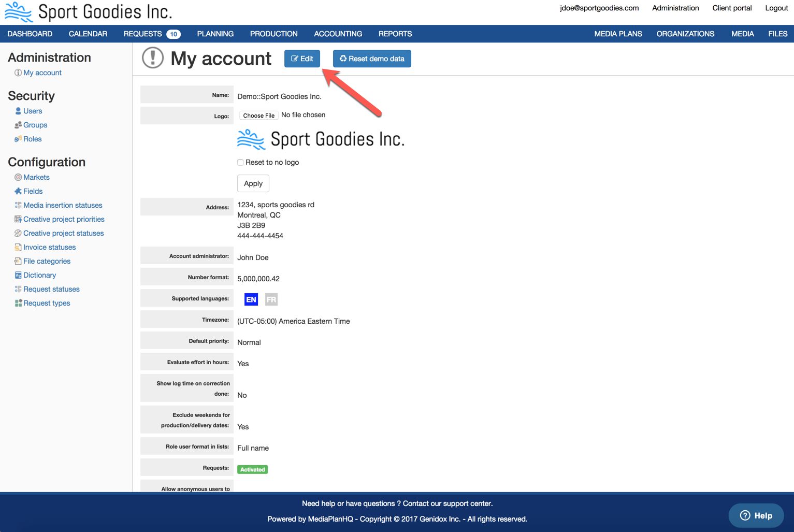Click the Markets target icon
The width and height of the screenshot is (794, 532).
(18, 177)
